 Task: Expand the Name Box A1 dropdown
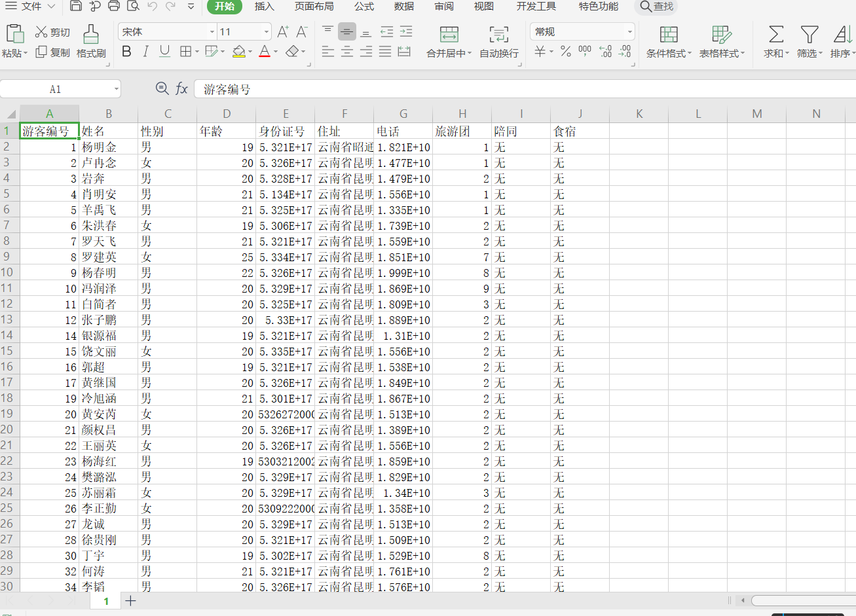coord(117,89)
